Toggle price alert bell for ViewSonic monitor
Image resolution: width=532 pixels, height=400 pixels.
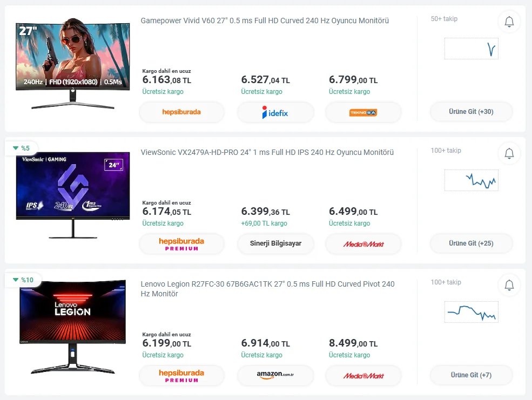coord(509,153)
